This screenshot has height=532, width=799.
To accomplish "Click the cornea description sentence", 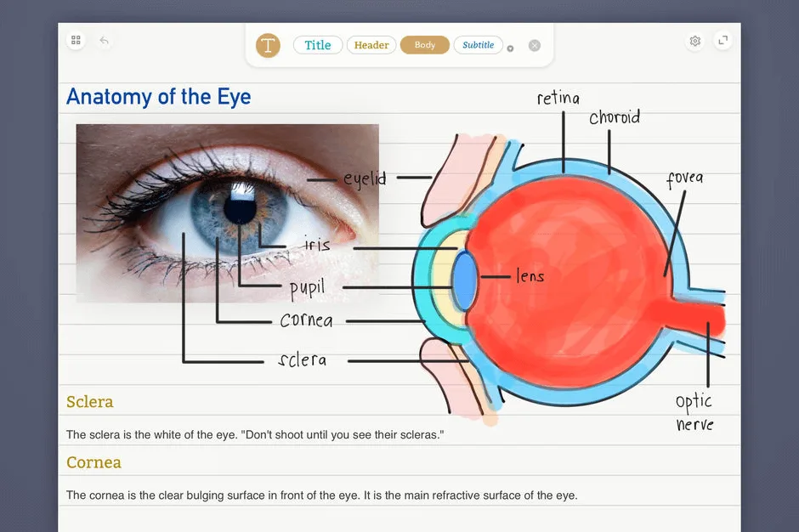I will coord(321,495).
